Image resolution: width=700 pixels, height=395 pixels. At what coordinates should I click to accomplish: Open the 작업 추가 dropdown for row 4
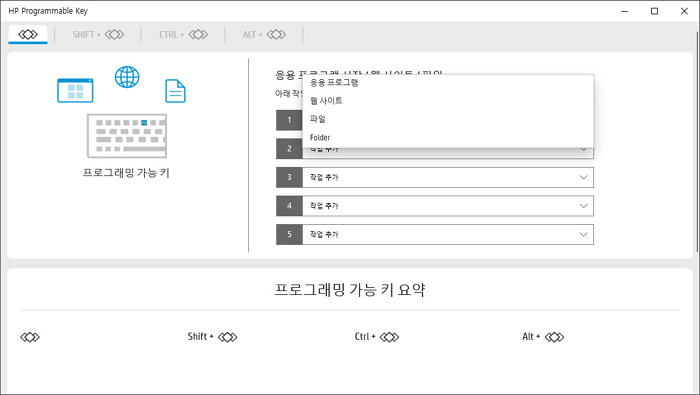pos(448,206)
